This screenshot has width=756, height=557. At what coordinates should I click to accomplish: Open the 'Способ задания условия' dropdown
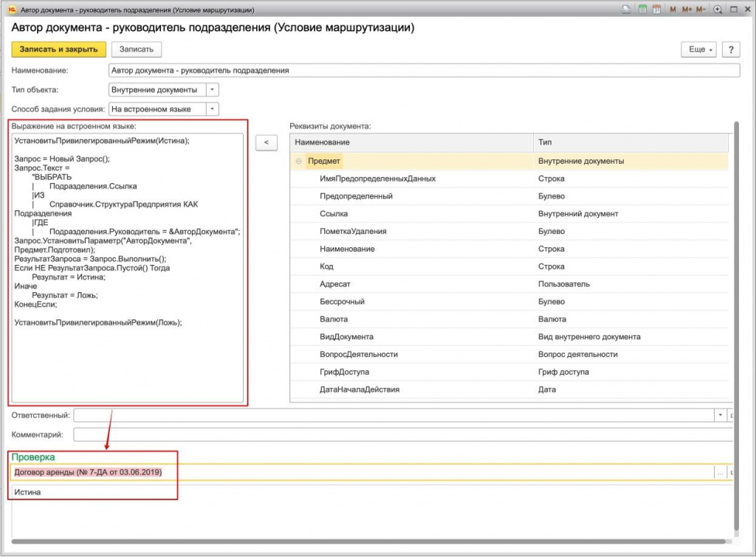pos(212,109)
